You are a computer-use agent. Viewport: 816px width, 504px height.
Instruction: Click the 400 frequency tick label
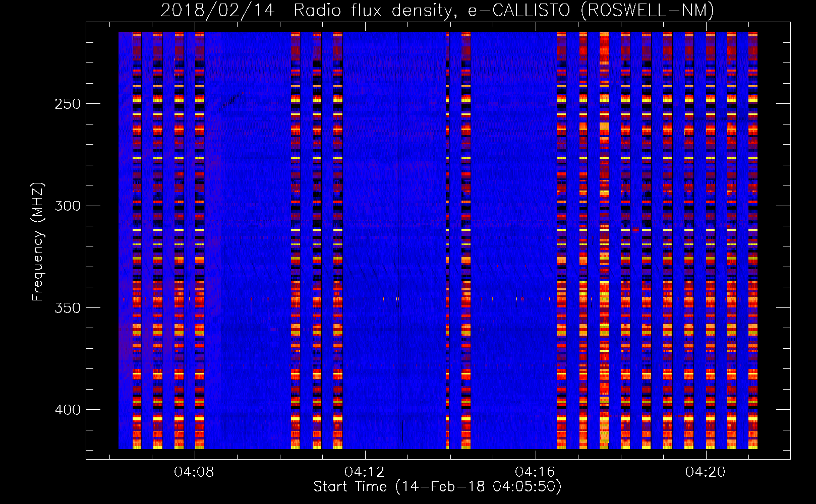(68, 410)
